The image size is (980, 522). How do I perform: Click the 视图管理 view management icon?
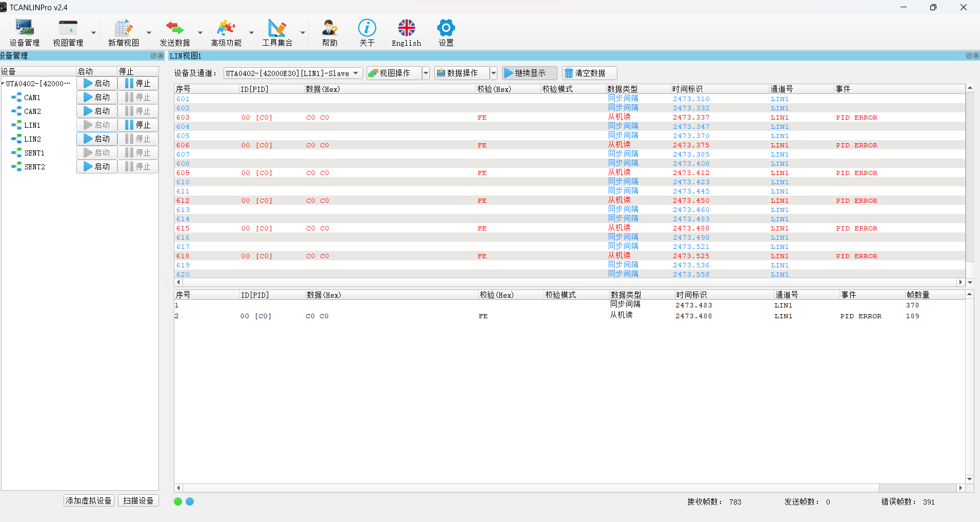pyautogui.click(x=68, y=32)
